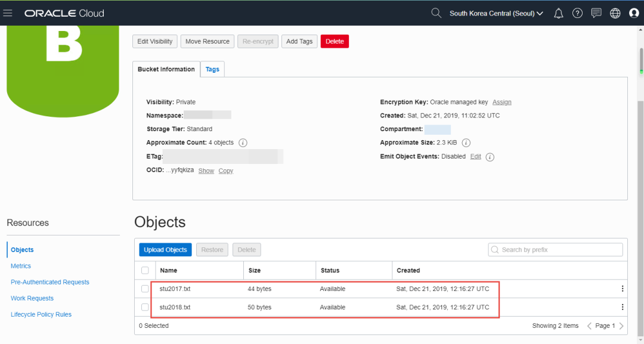Open the actions menu for stu2018.txt
The width and height of the screenshot is (644, 344).
(x=623, y=308)
